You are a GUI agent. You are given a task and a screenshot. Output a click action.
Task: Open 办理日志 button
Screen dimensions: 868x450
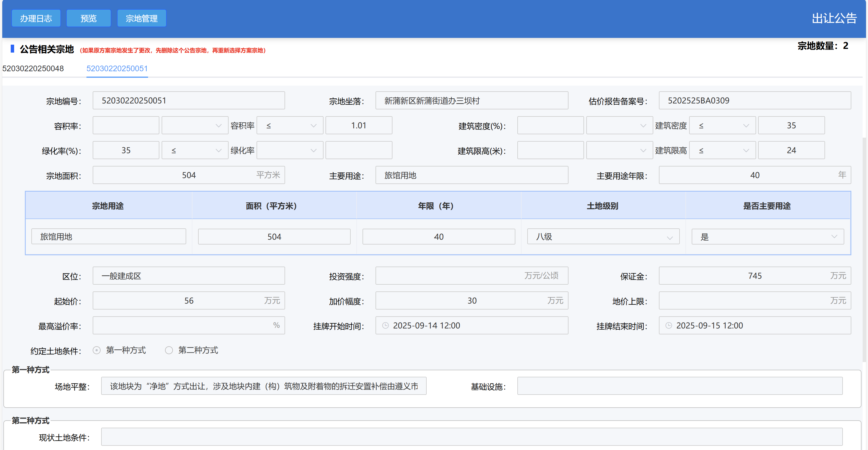[x=36, y=19]
